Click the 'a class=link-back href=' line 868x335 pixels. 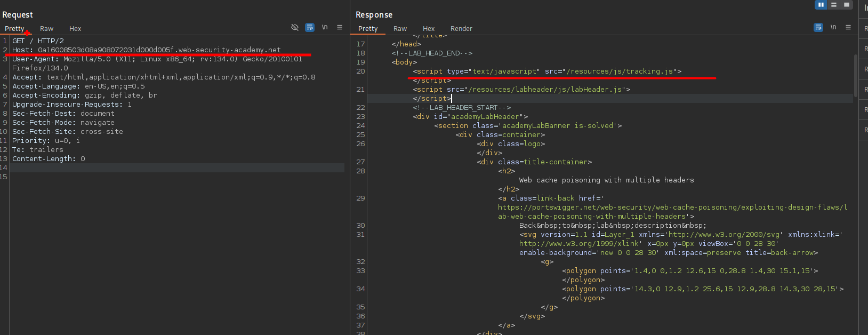pos(551,198)
